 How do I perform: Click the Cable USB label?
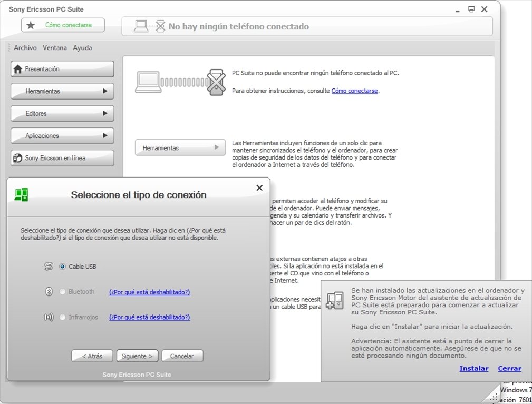click(x=82, y=267)
